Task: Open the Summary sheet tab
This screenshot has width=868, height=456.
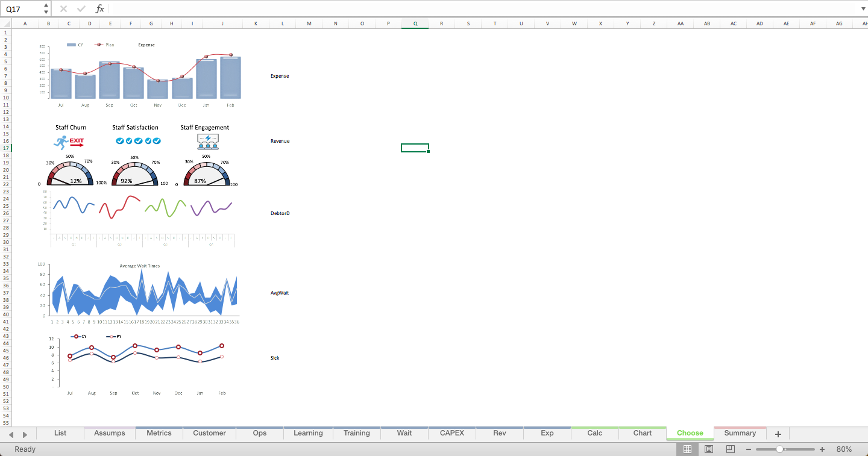Action: tap(740, 433)
